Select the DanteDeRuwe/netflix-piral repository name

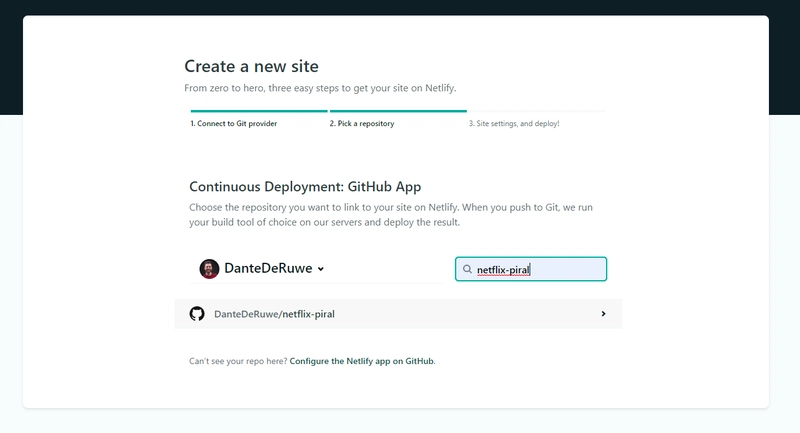274,314
